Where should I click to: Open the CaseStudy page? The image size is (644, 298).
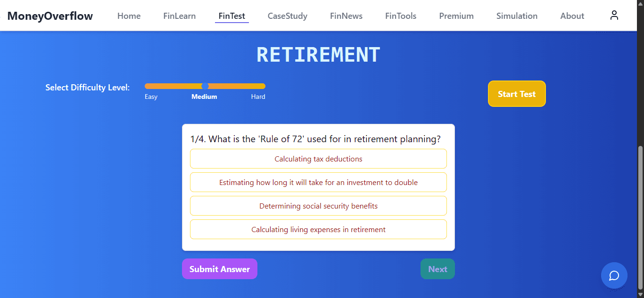tap(288, 16)
